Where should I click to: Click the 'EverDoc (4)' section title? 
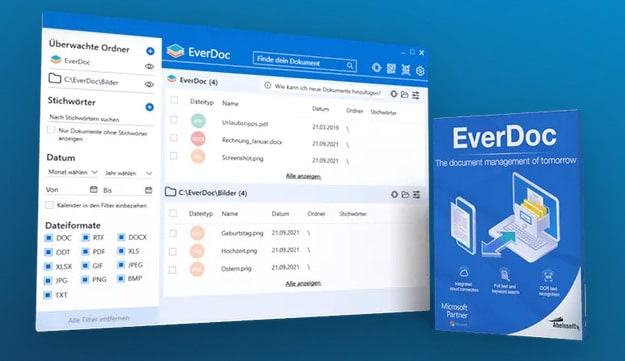[199, 81]
